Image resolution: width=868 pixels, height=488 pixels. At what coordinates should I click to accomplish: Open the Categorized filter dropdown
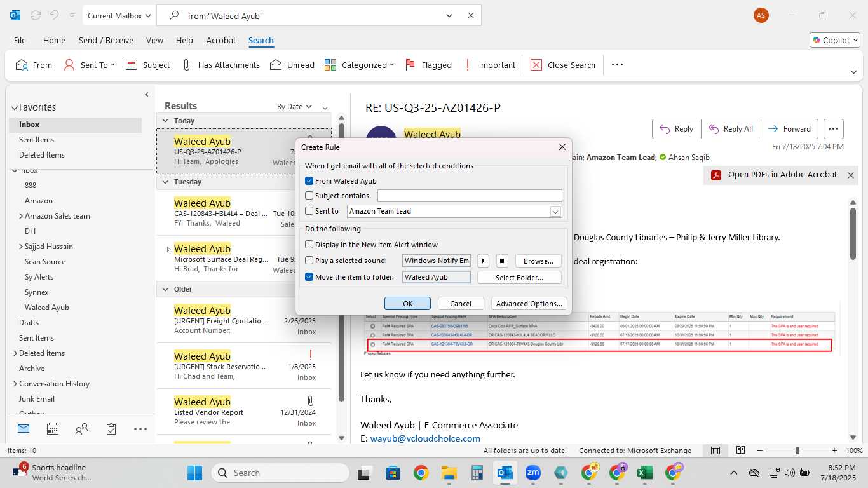359,65
